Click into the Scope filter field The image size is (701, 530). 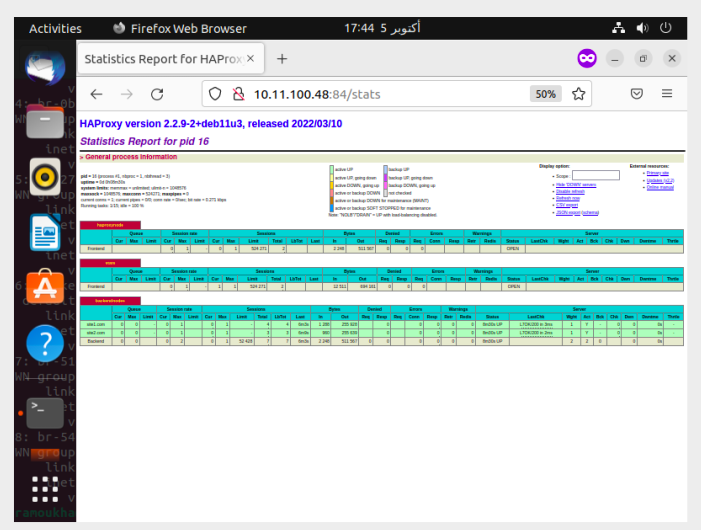(596, 175)
